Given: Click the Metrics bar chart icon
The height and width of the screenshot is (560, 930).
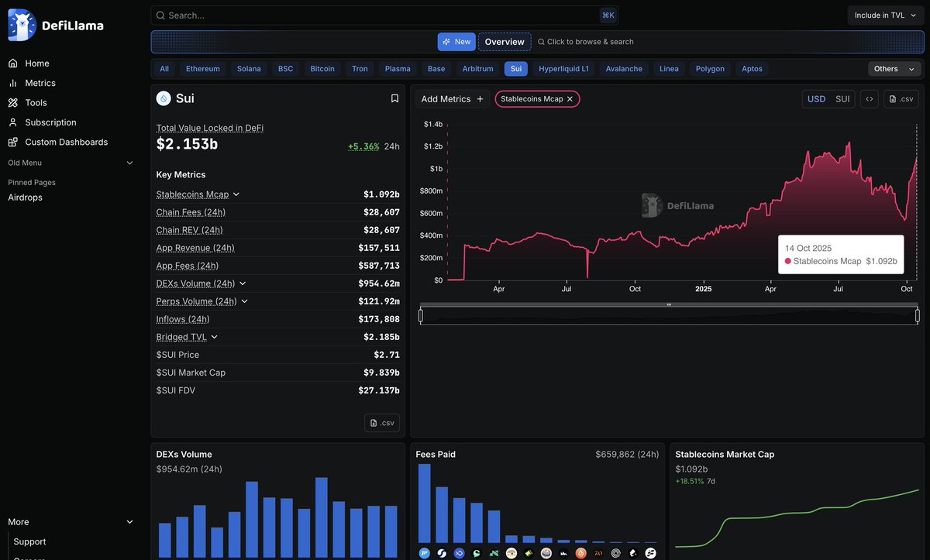Looking at the screenshot, I should (12, 83).
